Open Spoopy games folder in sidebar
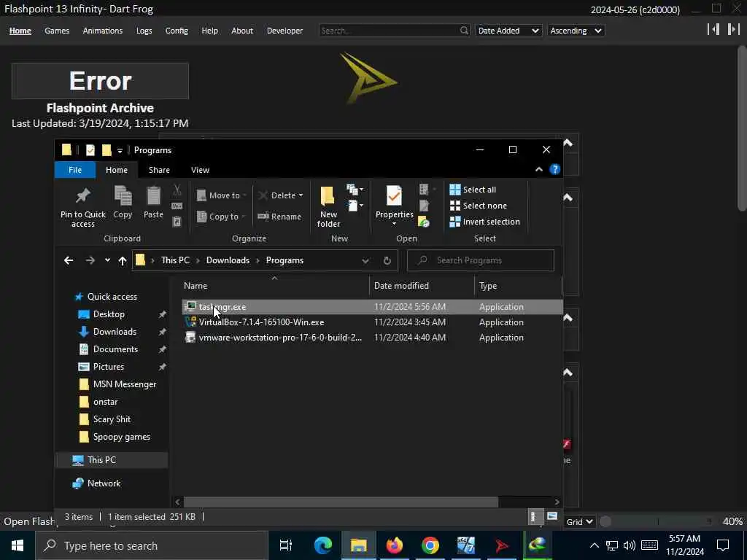This screenshot has height=560, width=747. pyautogui.click(x=122, y=437)
